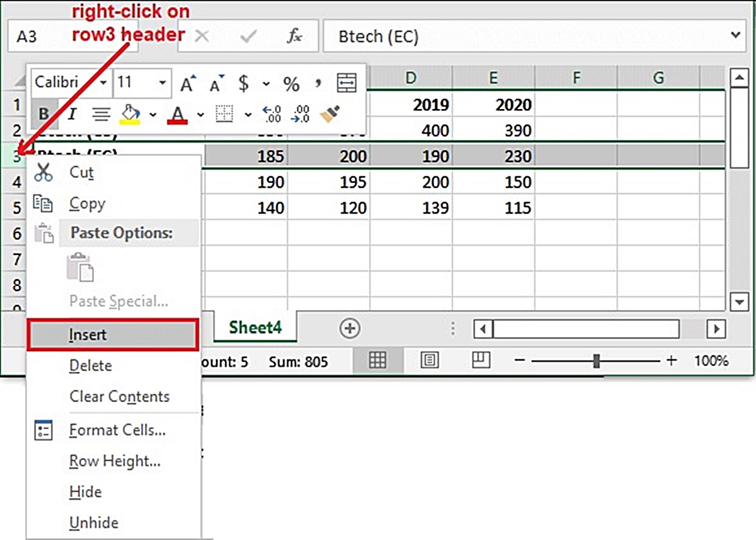Viewport: 756px width, 540px height.
Task: Choose Delete in the context menu
Action: [x=91, y=365]
